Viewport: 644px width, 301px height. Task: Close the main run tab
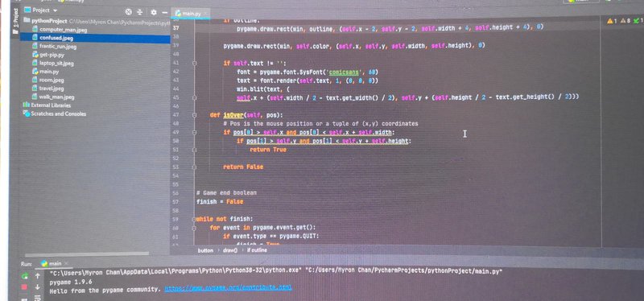point(65,263)
